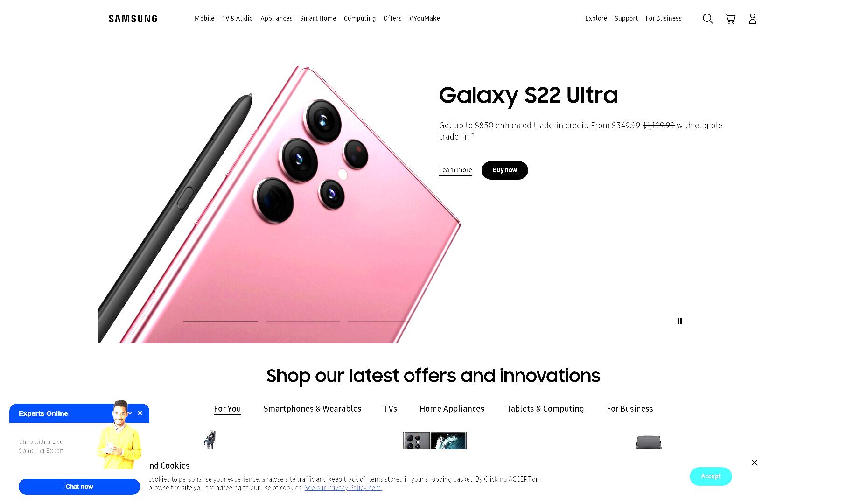Open the shopping cart icon

(x=730, y=19)
